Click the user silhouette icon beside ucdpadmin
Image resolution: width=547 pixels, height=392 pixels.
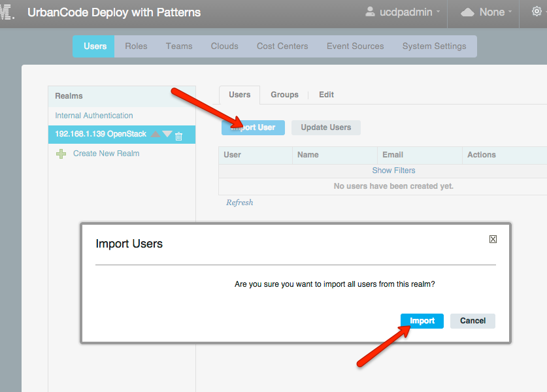[370, 12]
